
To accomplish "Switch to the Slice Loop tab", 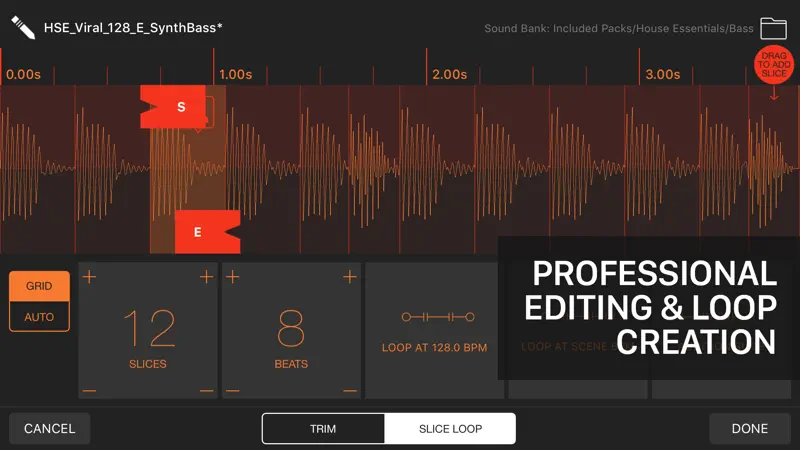I will point(450,429).
